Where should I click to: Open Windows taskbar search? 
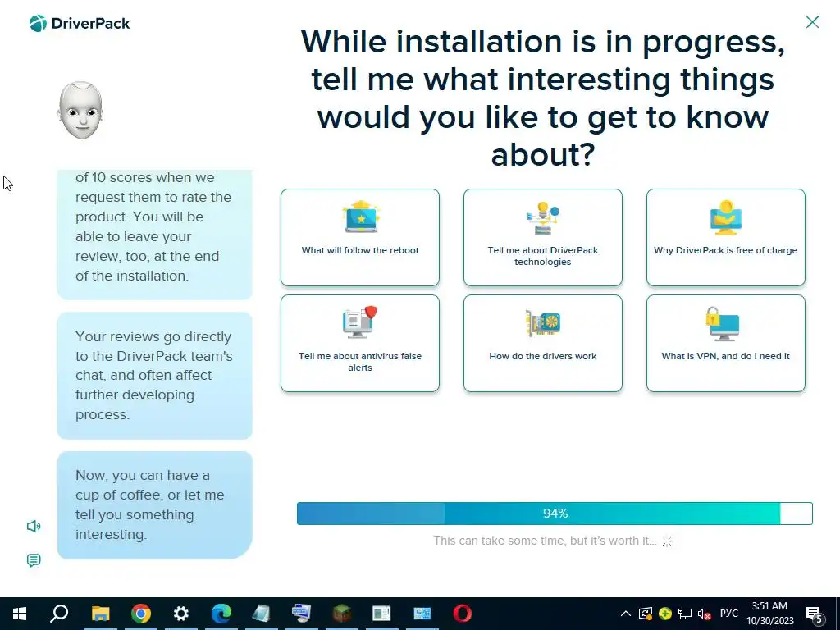59,614
